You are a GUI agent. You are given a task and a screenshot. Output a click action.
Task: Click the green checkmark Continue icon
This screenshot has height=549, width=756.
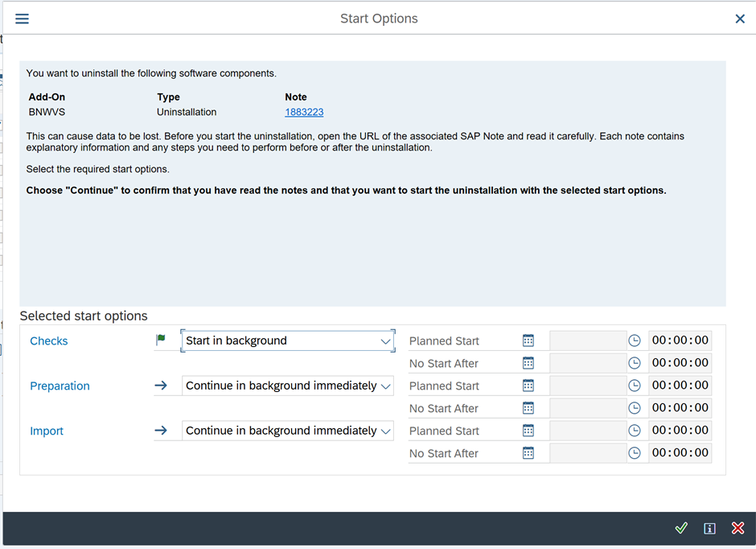pos(681,528)
